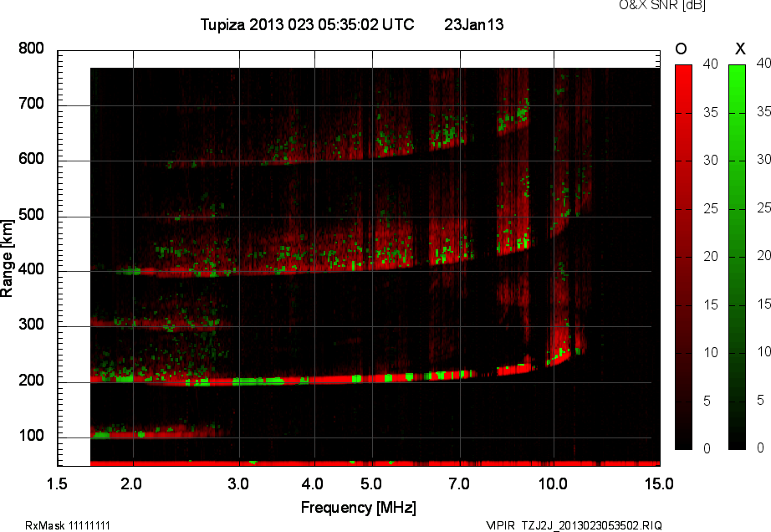Click the O scale value 20
This screenshot has width=771, height=532.
tap(711, 256)
